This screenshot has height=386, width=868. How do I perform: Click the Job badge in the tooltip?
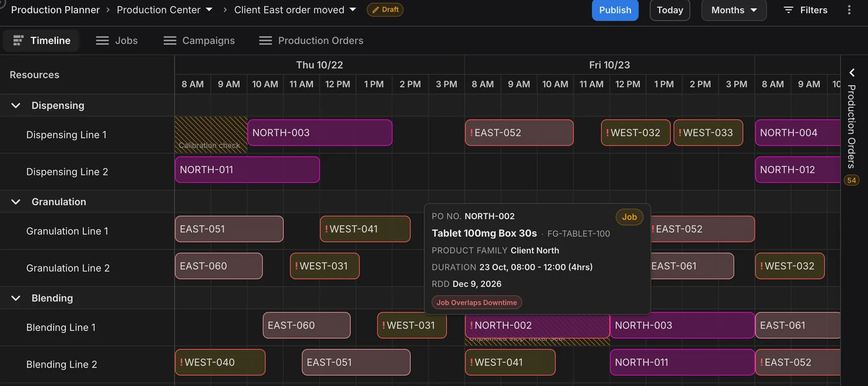pyautogui.click(x=629, y=217)
